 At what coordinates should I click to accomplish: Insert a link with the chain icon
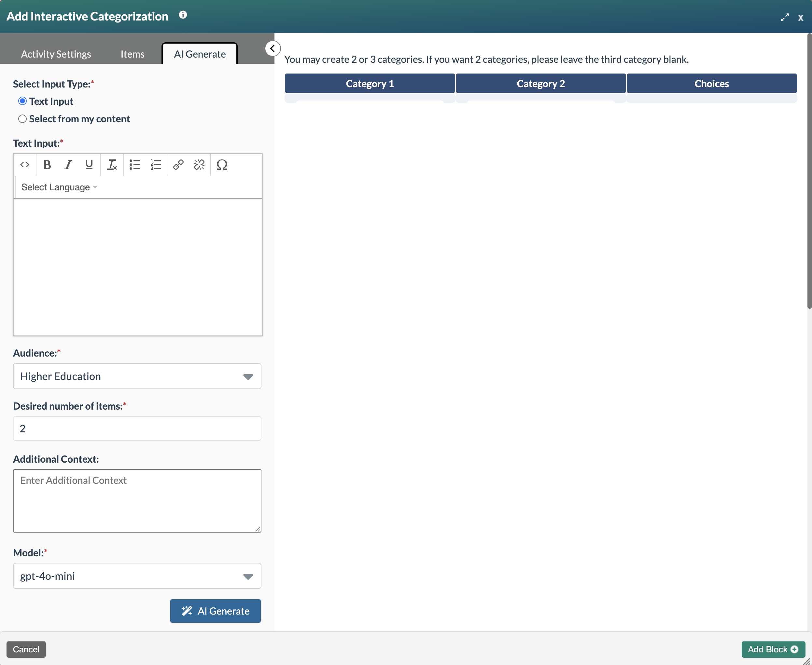pos(178,165)
